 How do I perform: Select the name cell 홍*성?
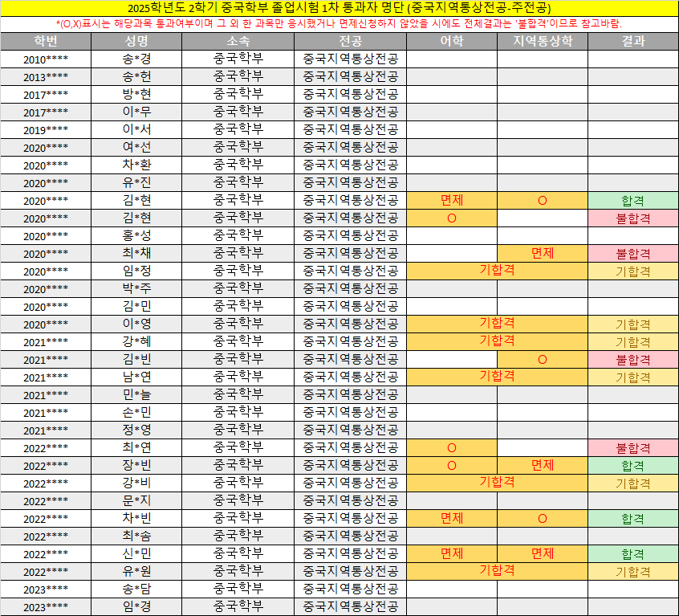[136, 236]
